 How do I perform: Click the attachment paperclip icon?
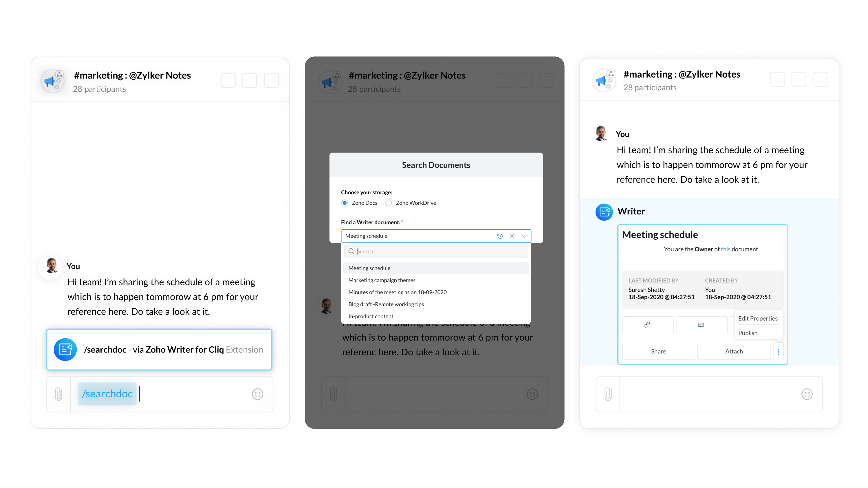(x=58, y=393)
